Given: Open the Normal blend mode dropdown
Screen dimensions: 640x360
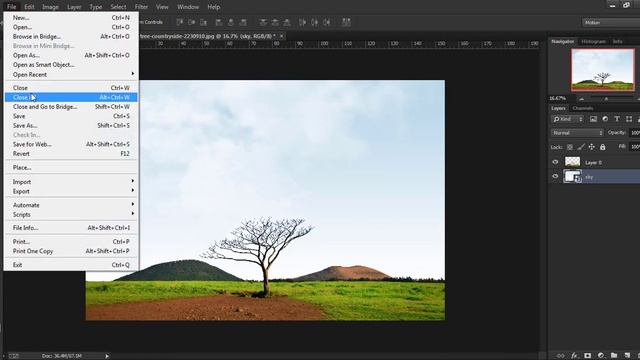Looking at the screenshot, I should [x=577, y=133].
